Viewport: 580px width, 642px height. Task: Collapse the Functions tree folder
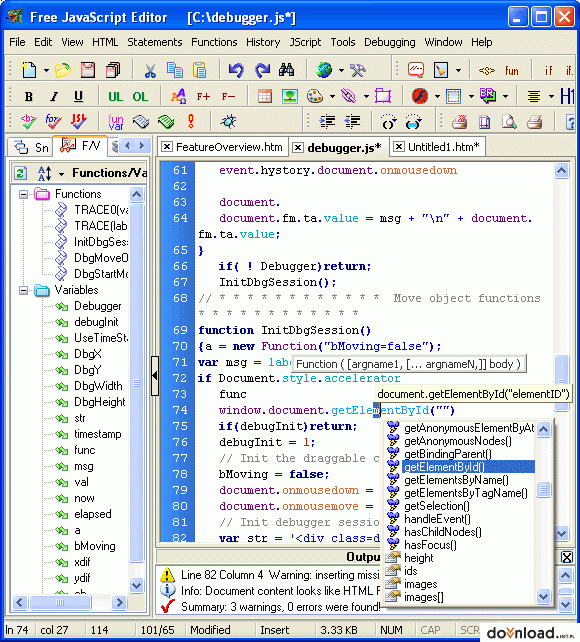point(24,194)
